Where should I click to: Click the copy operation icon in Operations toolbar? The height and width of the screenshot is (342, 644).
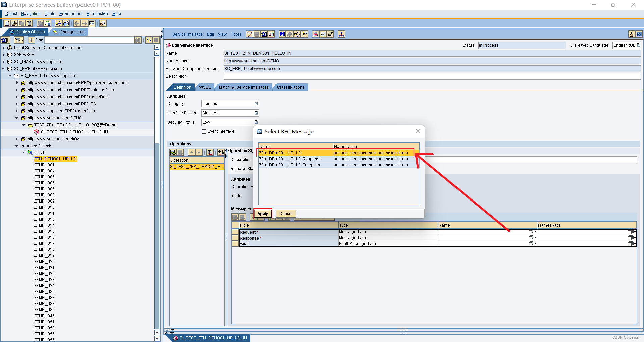[x=210, y=152]
